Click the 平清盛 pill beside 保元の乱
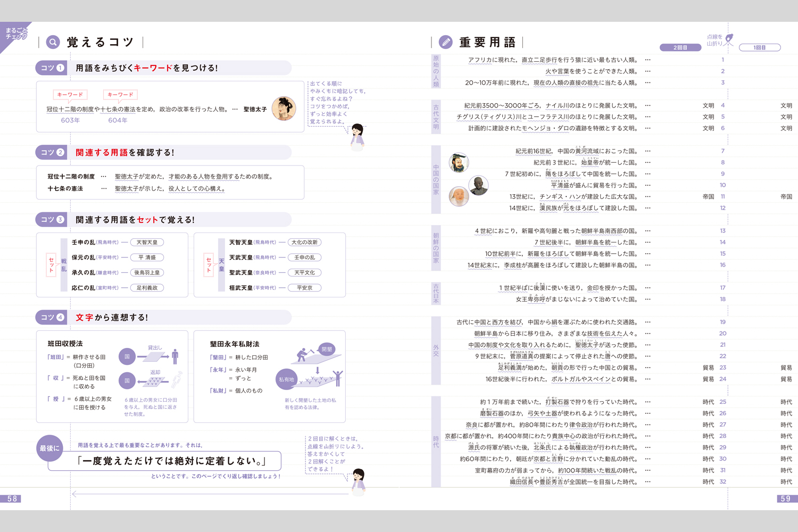Screen dimensions: 798x532 pyautogui.click(x=147, y=257)
